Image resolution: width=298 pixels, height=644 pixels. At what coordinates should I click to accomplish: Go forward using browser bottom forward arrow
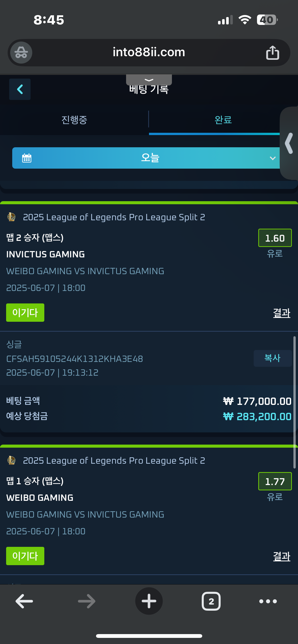(87, 601)
